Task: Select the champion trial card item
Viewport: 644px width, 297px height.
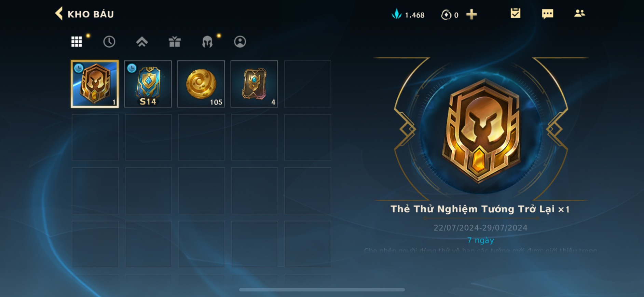Action: pyautogui.click(x=95, y=84)
